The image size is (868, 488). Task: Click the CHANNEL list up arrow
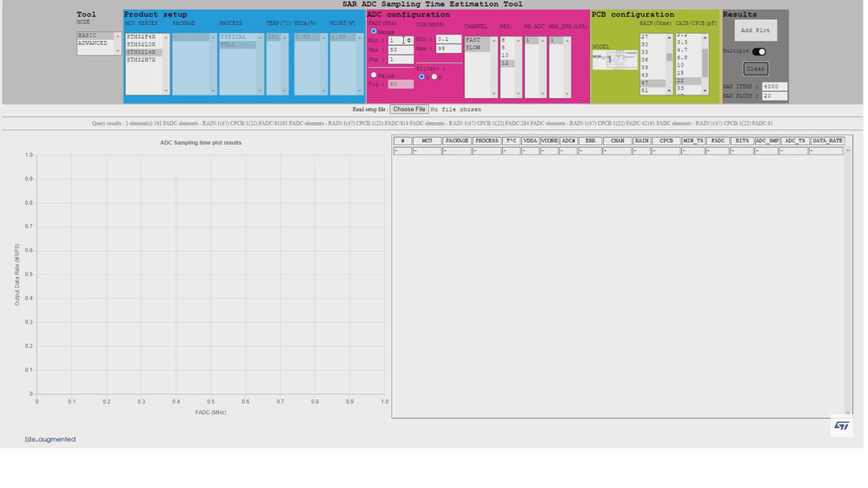click(x=494, y=41)
